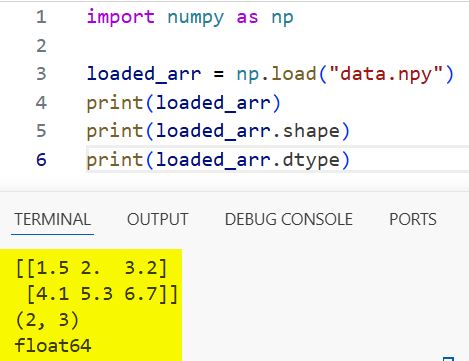Click terminal output row '[[1.5 2. 3.2]'
Viewport: 469px width, 361px height.
[x=91, y=268]
